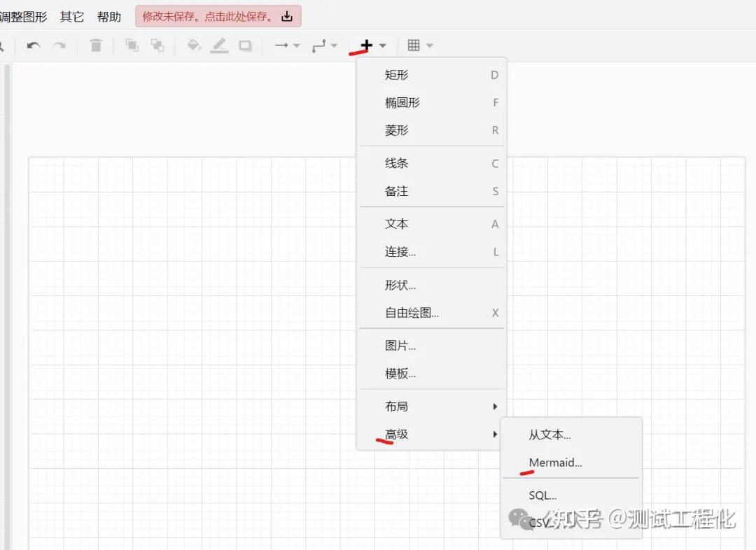Open the waypoints dropdown caret

[x=334, y=45]
